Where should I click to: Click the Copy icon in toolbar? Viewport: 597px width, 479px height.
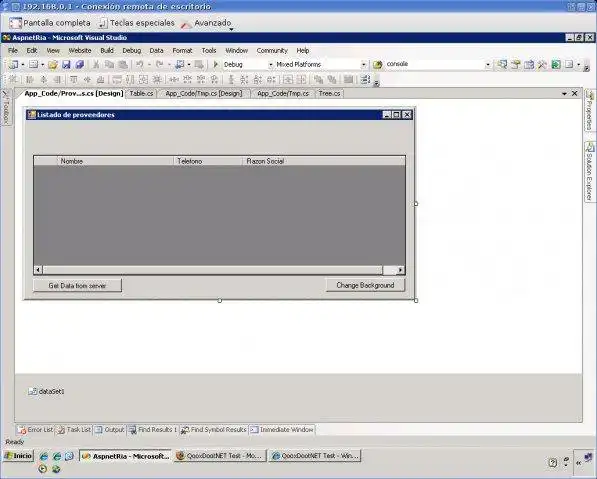click(x=109, y=65)
